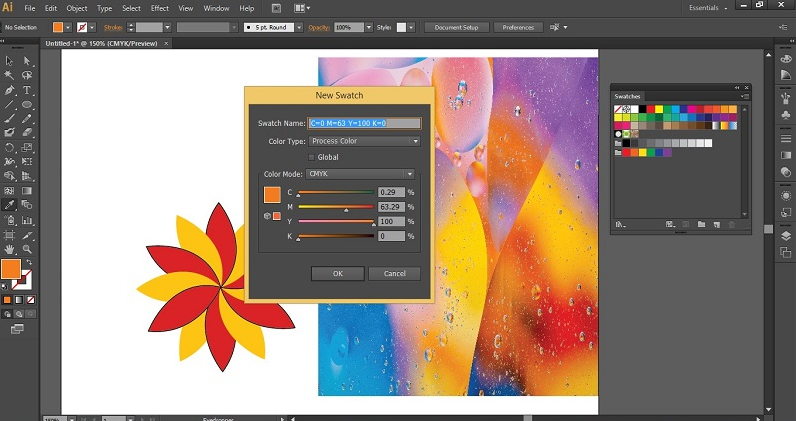
Task: Click the orange Fill color box
Action: [10, 268]
